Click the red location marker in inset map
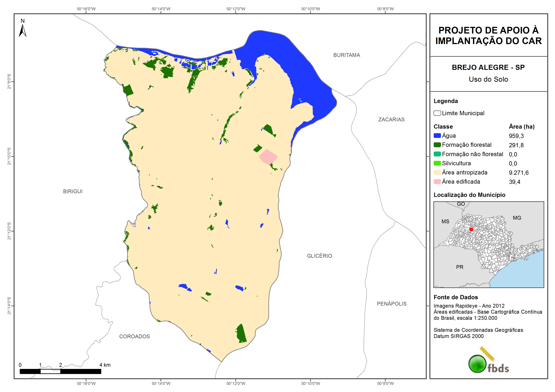The width and height of the screenshot is (555, 392). coord(471,229)
